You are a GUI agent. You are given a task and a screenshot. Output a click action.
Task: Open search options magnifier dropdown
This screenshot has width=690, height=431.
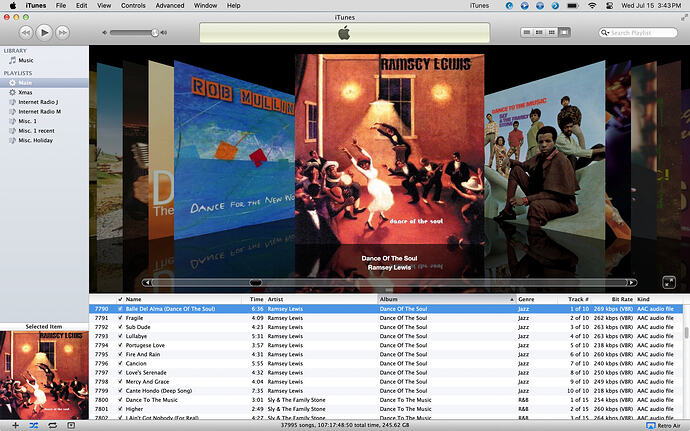(605, 33)
